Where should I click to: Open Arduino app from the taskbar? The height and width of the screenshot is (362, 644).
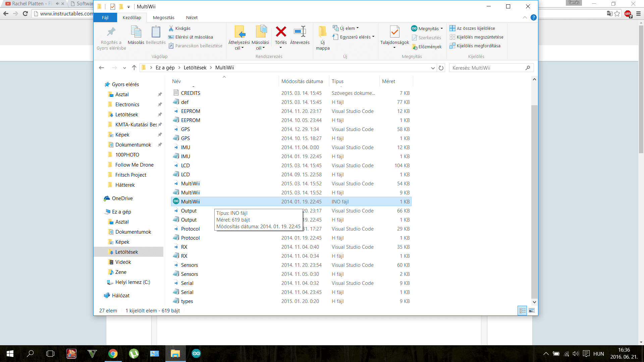click(x=196, y=354)
